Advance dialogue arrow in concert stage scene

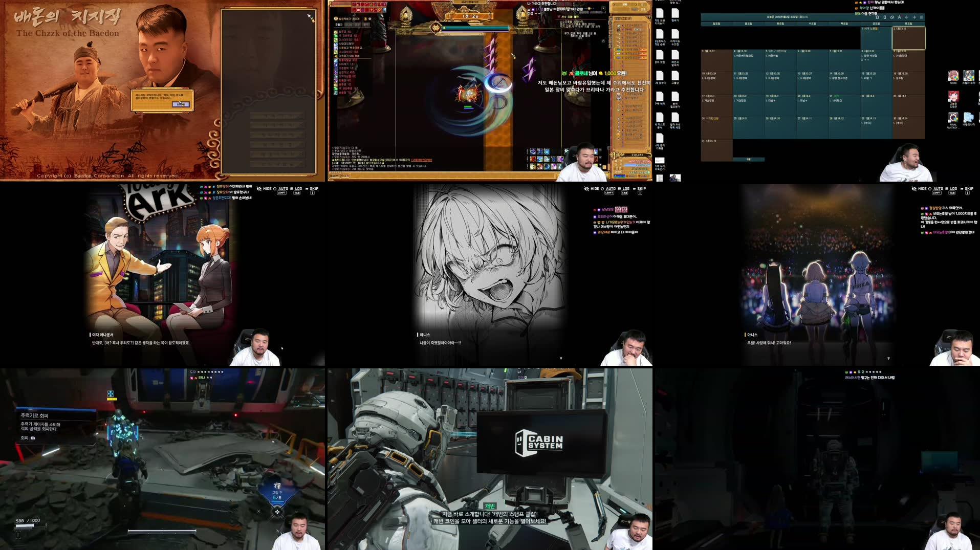(888, 358)
